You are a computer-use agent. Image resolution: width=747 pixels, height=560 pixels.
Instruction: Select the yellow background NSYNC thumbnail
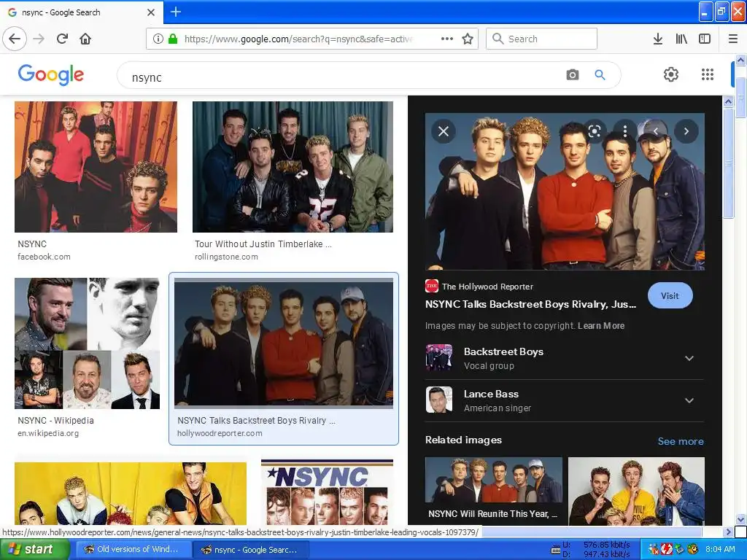point(131,494)
